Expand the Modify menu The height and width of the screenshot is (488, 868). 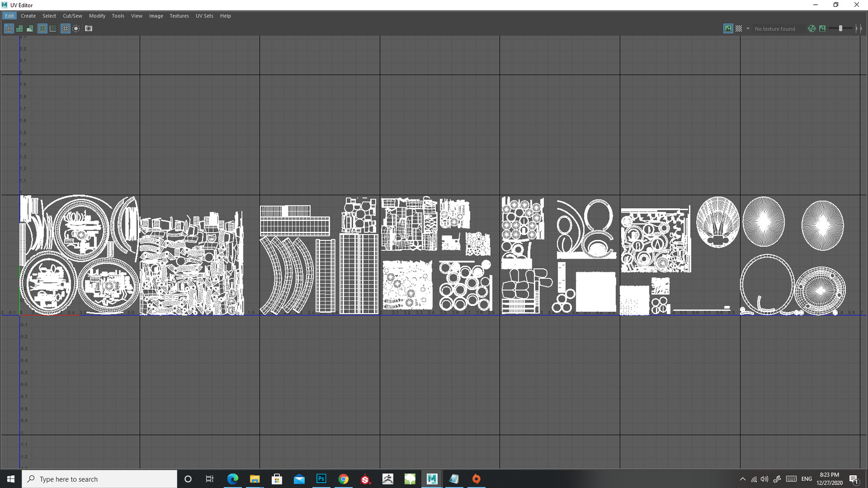[x=97, y=16]
